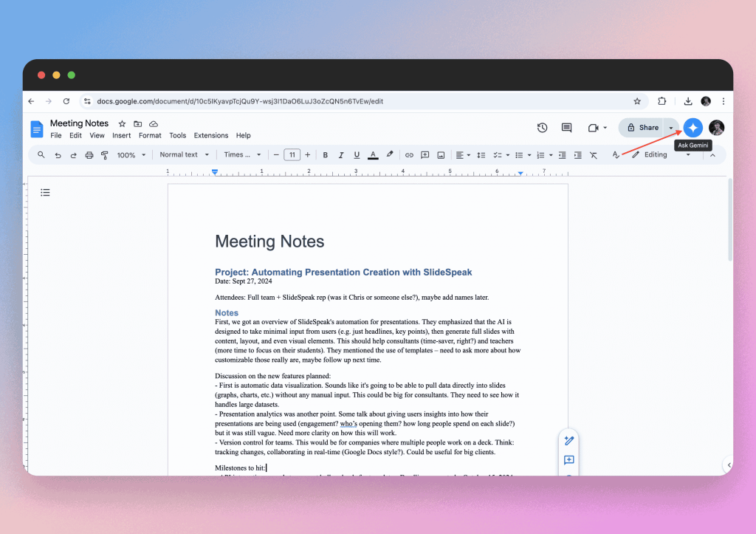
Task: Insert an image
Action: 441,155
